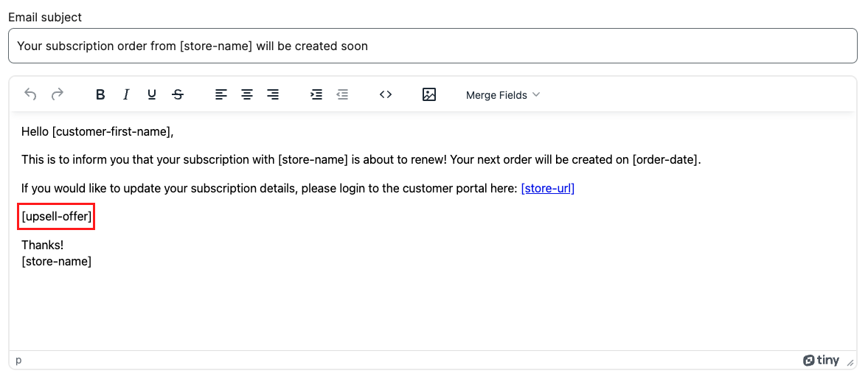868x379 pixels.
Task: Click the Undo arrow icon
Action: 30,94
